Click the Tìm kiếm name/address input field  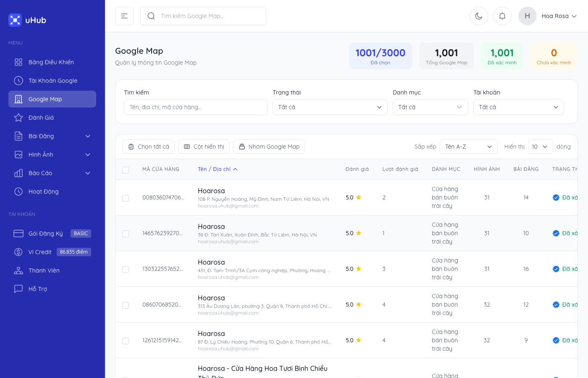(195, 107)
